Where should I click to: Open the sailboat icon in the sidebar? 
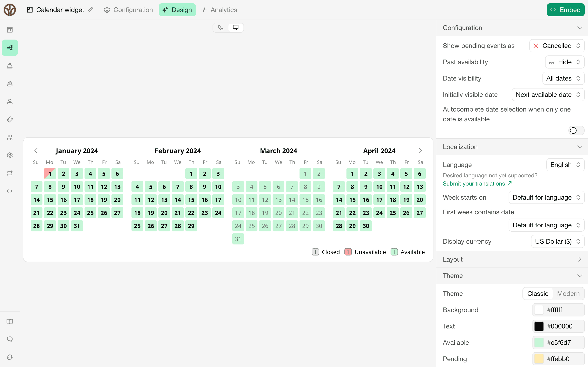coord(10,84)
